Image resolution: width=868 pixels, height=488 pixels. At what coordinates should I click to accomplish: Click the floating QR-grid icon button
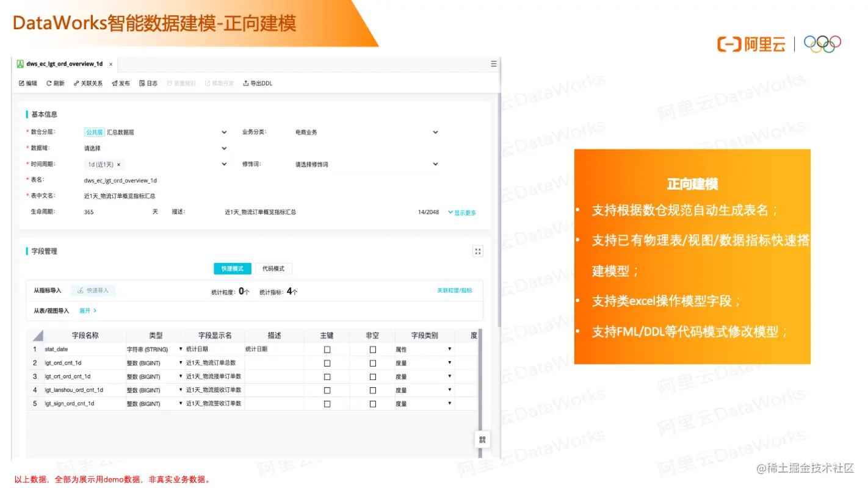tap(482, 439)
